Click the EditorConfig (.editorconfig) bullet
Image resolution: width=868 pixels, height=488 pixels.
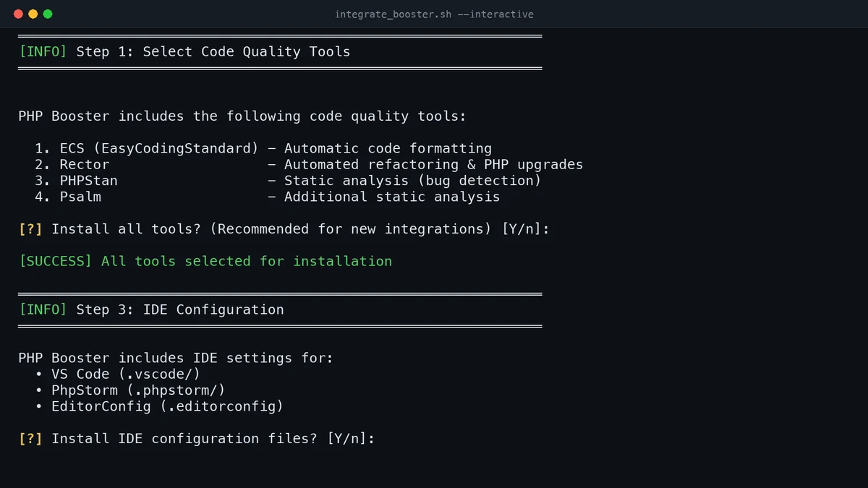pyautogui.click(x=159, y=406)
